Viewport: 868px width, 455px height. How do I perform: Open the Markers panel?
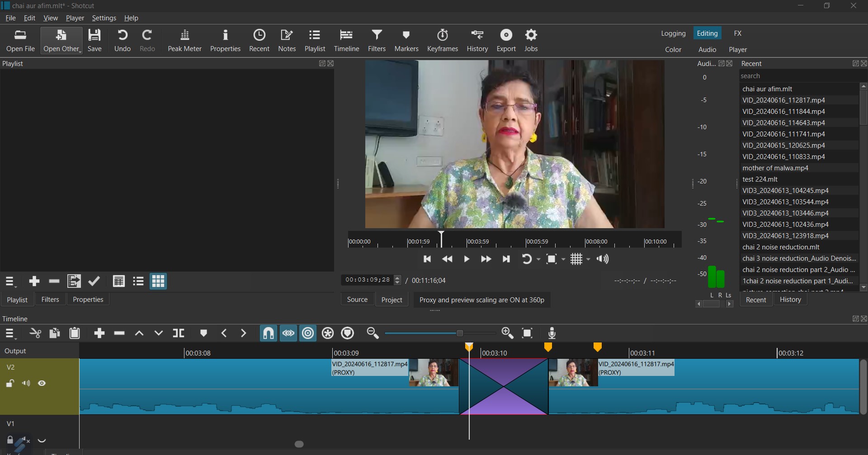[x=406, y=40]
